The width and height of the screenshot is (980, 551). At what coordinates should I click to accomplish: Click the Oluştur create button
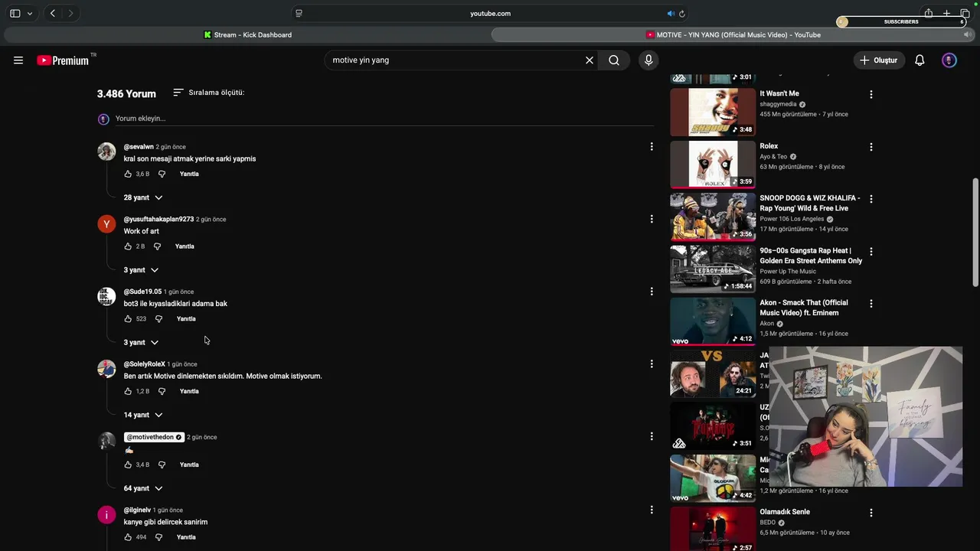(x=879, y=60)
